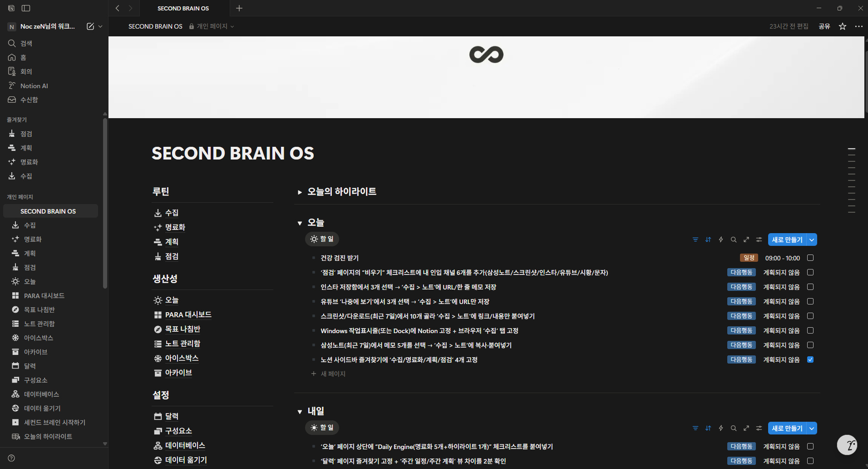868x469 pixels.
Task: Open the PARA 대시보드 link in 생산성
Action: tap(188, 314)
